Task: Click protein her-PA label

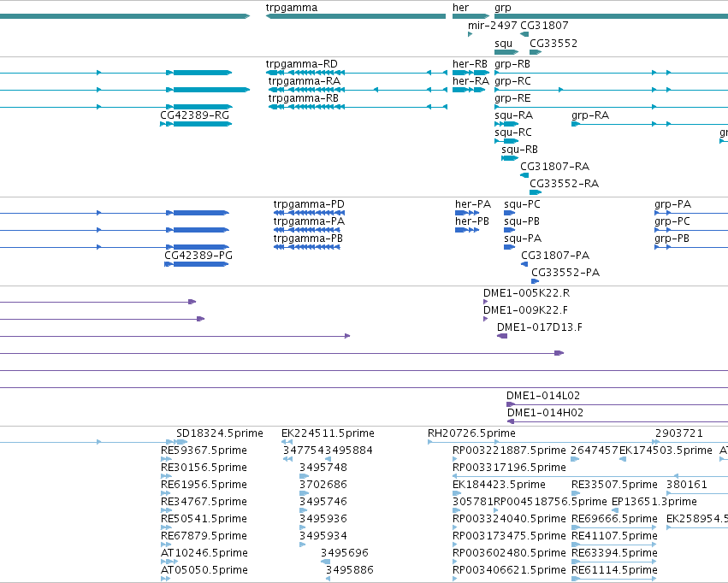Action: click(472, 204)
